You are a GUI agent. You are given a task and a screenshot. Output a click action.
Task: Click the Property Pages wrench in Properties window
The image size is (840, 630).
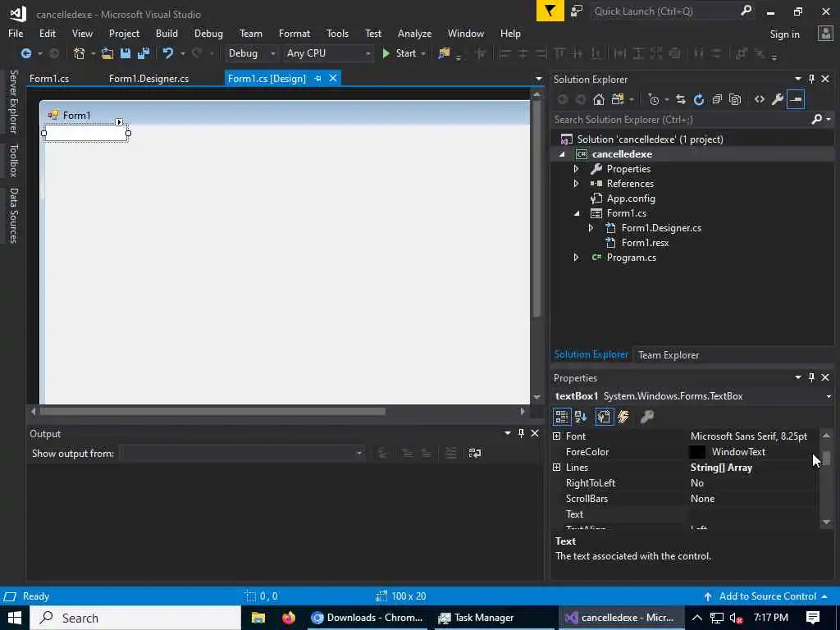point(647,416)
